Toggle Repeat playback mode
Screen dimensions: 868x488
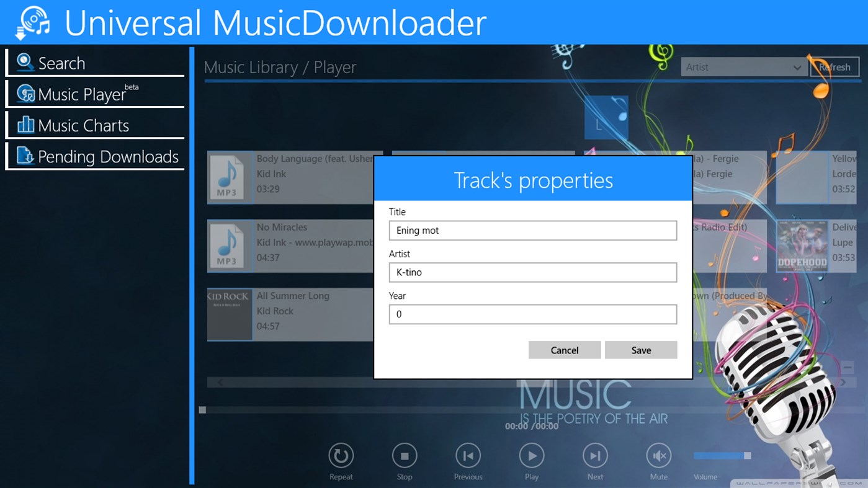[341, 456]
